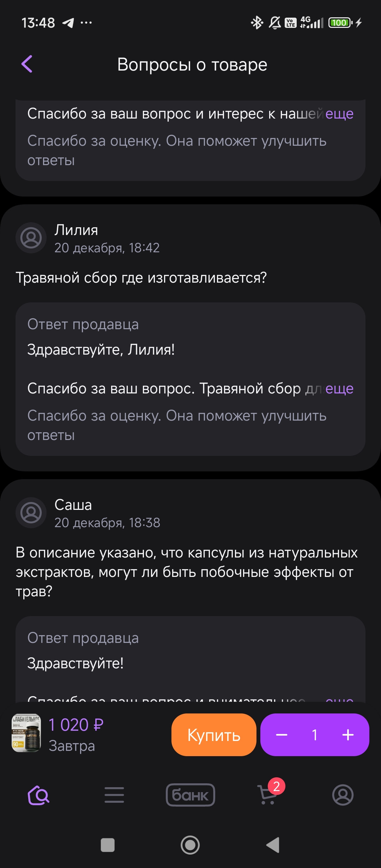Tap the 1 020 ₽ price label
The height and width of the screenshot is (868, 381).
(x=76, y=725)
